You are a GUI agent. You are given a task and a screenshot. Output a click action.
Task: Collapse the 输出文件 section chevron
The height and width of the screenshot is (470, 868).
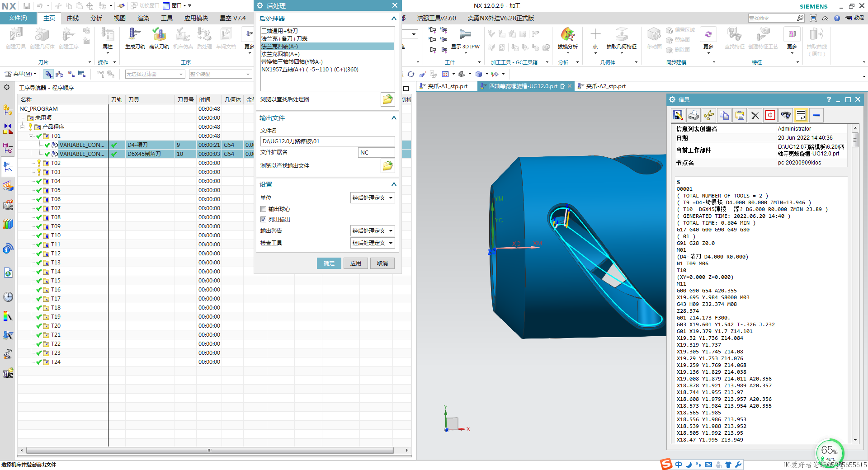pyautogui.click(x=393, y=118)
